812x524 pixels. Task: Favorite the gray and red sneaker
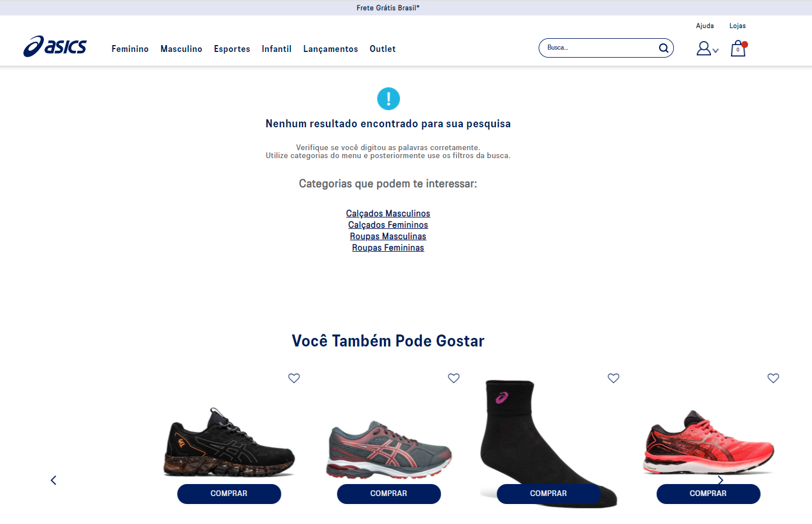tap(454, 378)
